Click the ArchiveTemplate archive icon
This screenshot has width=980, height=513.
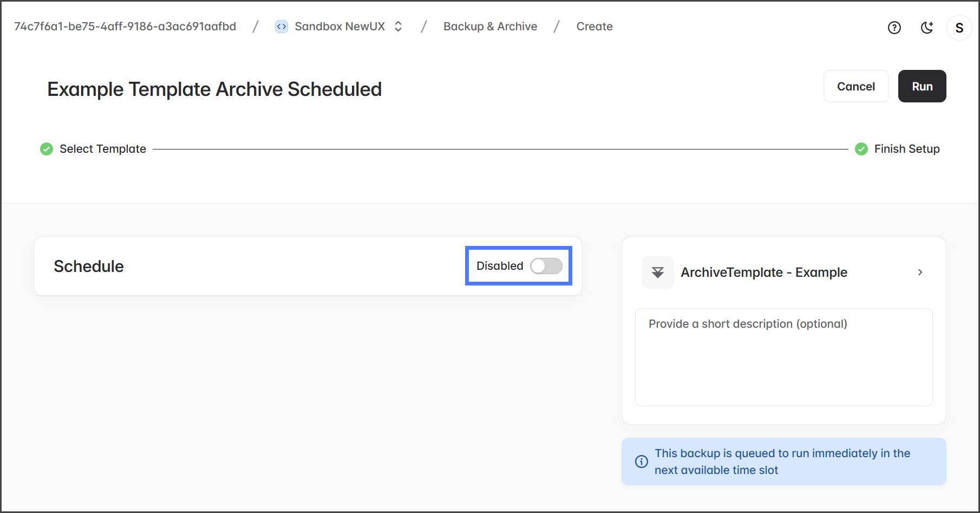pos(657,272)
